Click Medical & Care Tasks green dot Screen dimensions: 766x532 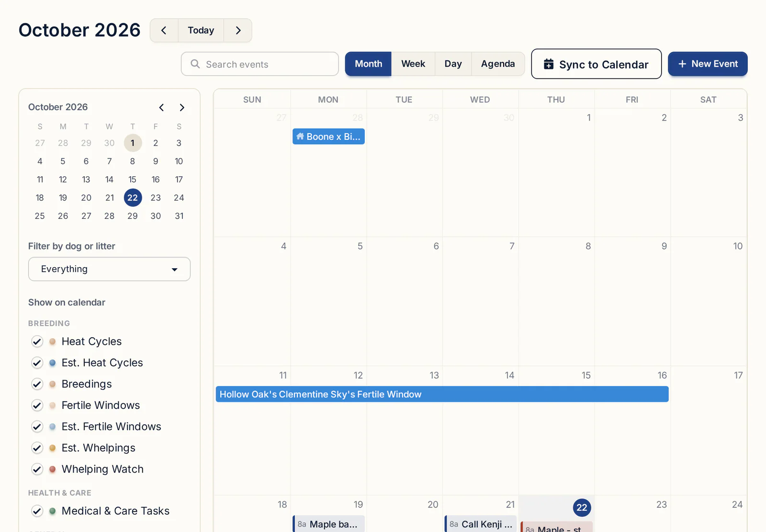click(53, 511)
